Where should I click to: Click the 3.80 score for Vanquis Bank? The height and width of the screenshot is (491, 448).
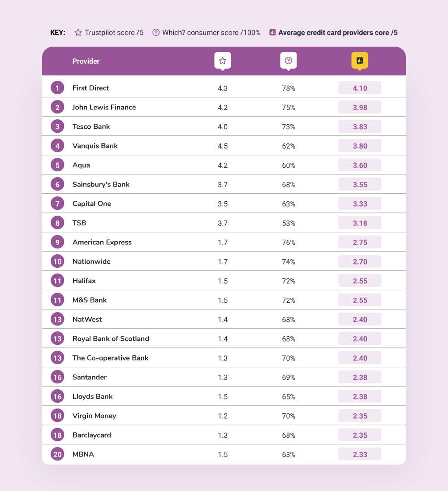(x=360, y=146)
